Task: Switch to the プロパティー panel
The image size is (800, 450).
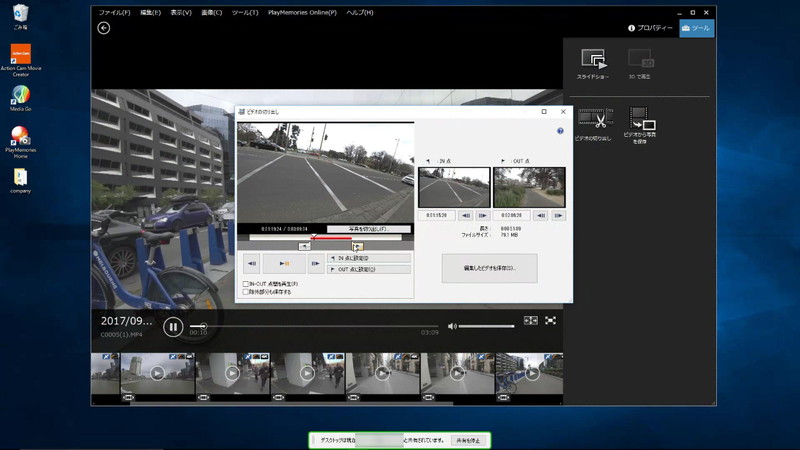Action: click(651, 28)
